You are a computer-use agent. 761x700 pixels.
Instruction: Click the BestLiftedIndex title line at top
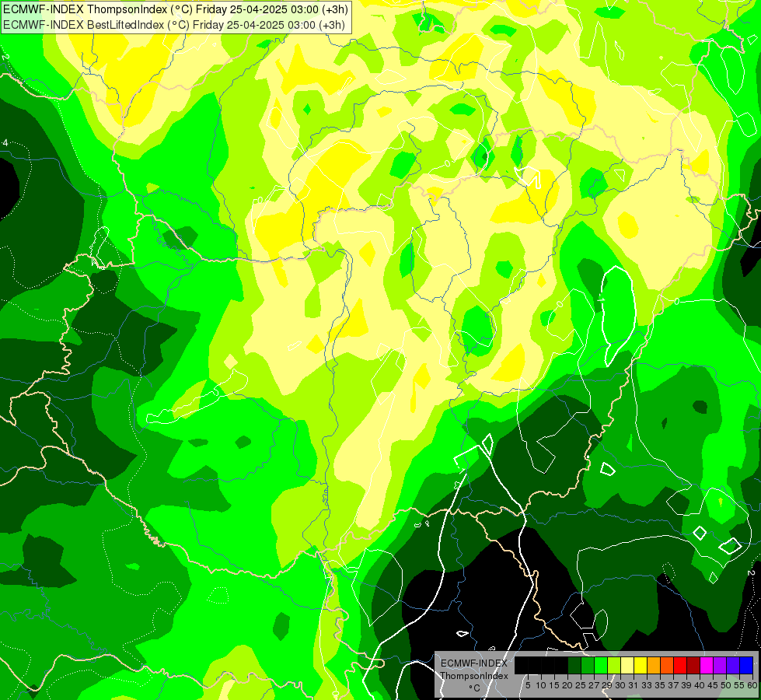pos(174,25)
